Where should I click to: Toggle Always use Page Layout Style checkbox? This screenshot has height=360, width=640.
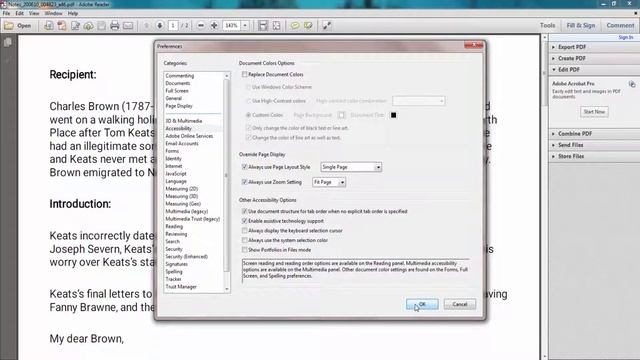[244, 167]
